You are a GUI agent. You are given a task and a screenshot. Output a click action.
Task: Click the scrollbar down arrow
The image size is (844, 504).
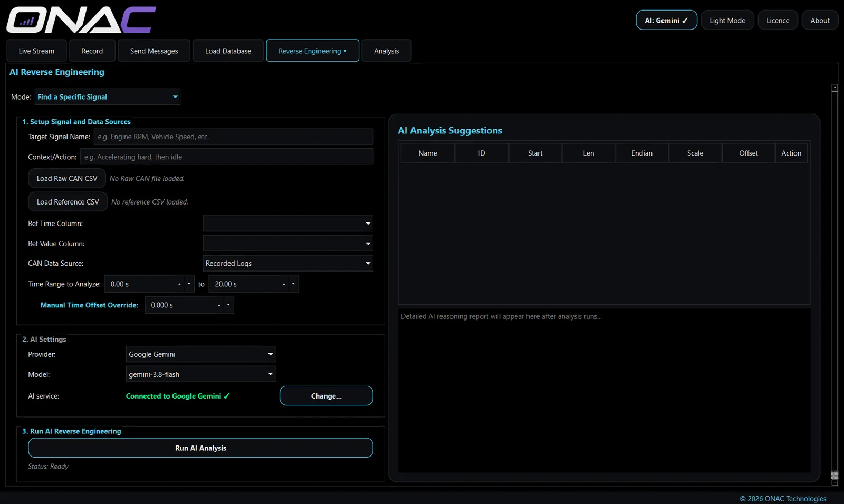click(x=835, y=482)
